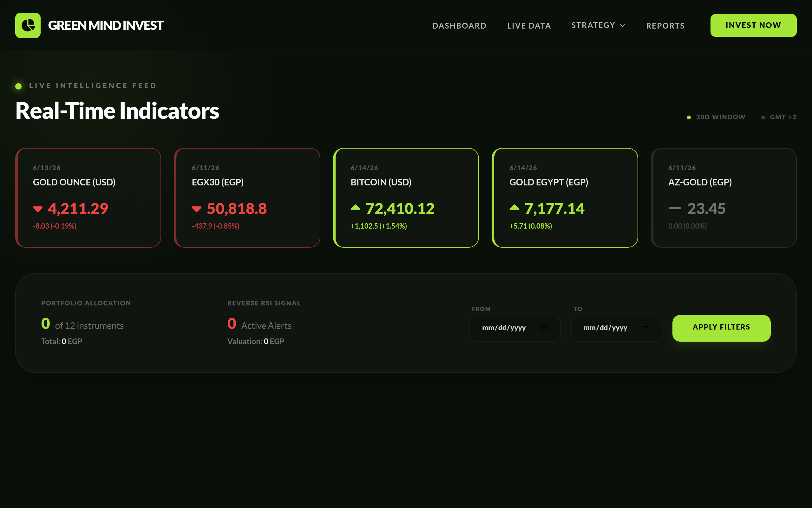
Task: Click the Invest Now button
Action: [x=753, y=25]
